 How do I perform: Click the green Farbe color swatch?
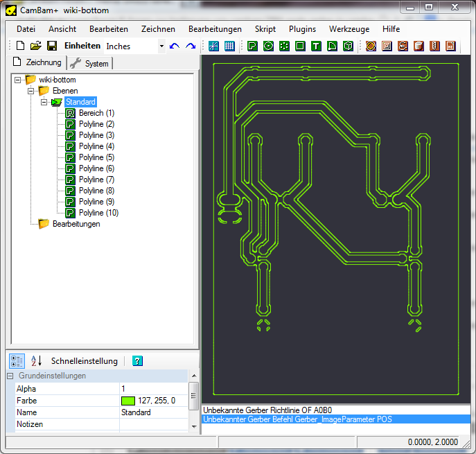128,401
